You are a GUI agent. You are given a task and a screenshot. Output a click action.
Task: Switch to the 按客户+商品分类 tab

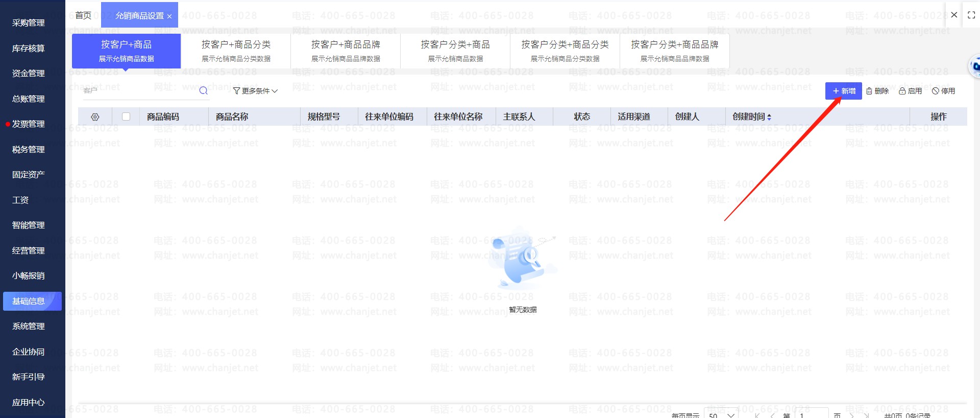[236, 51]
